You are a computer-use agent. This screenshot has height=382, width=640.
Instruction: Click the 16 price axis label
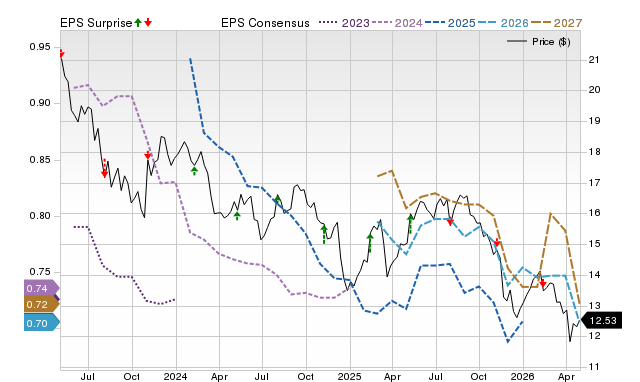point(594,213)
